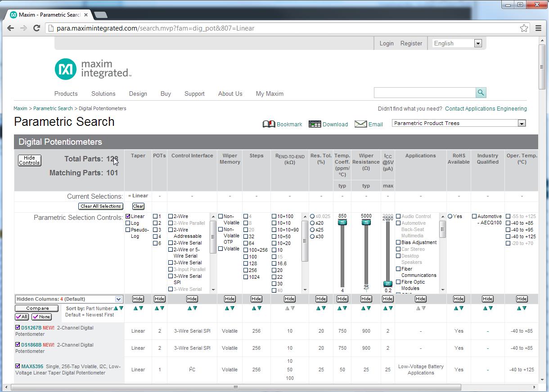Follow the Contact Applications Engineering link

point(486,108)
